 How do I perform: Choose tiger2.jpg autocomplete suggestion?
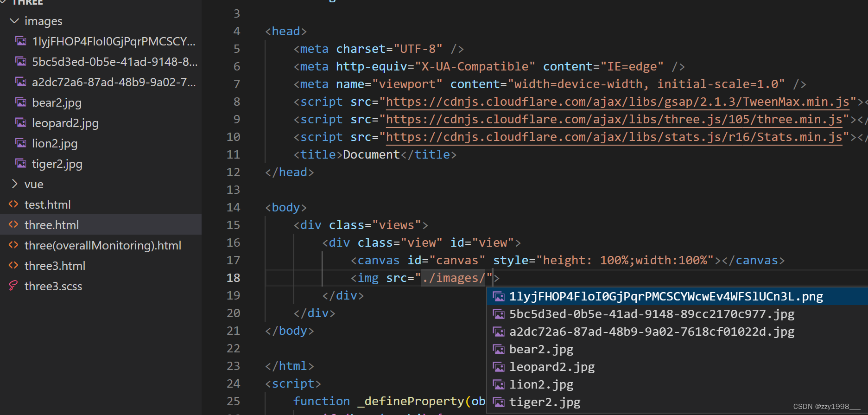pos(678,402)
